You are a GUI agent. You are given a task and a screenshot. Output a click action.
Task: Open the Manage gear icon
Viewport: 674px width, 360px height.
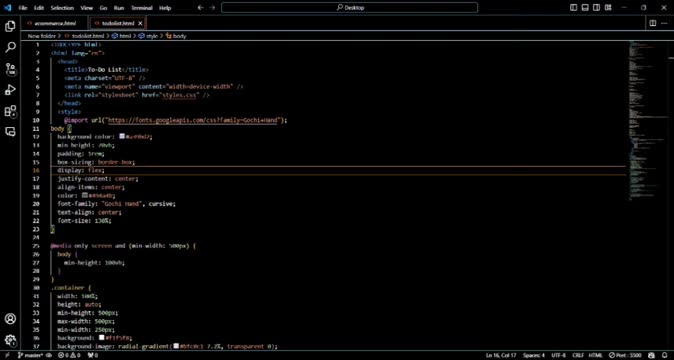[10, 340]
